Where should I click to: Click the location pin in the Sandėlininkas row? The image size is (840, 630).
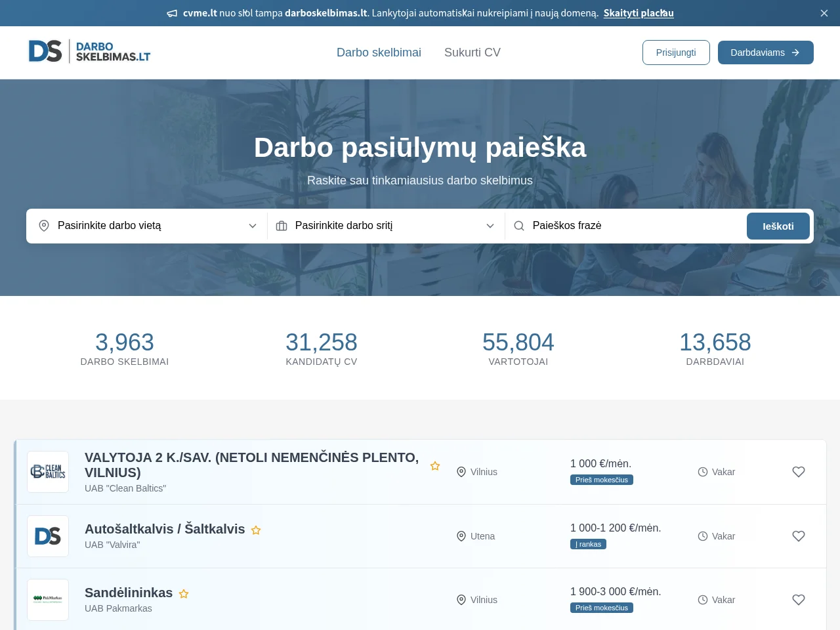coord(461,600)
